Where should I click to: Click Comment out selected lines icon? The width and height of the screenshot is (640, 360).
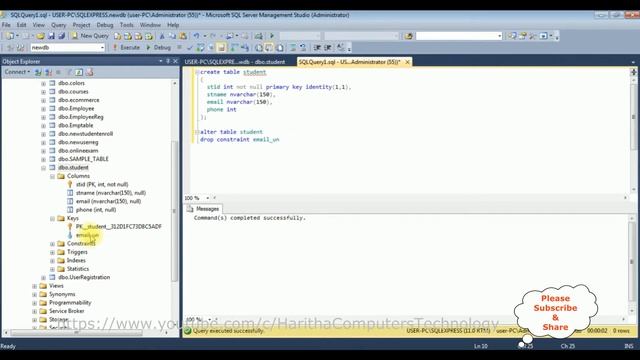coord(293,47)
